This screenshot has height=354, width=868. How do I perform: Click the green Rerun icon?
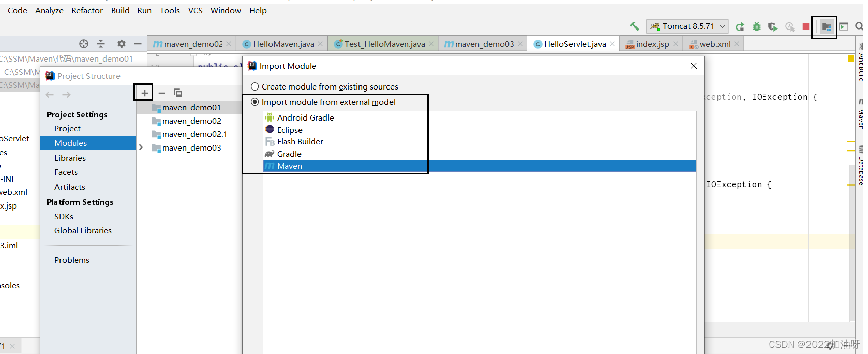740,26
